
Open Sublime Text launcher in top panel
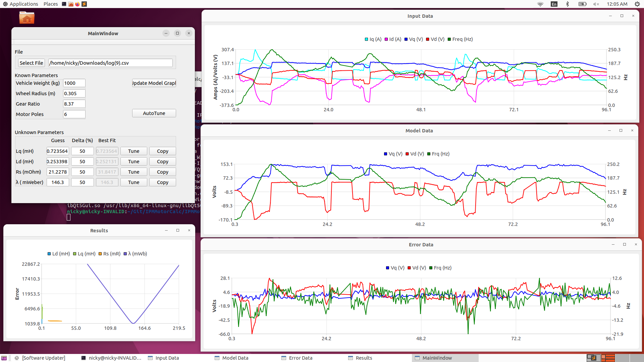tap(84, 4)
